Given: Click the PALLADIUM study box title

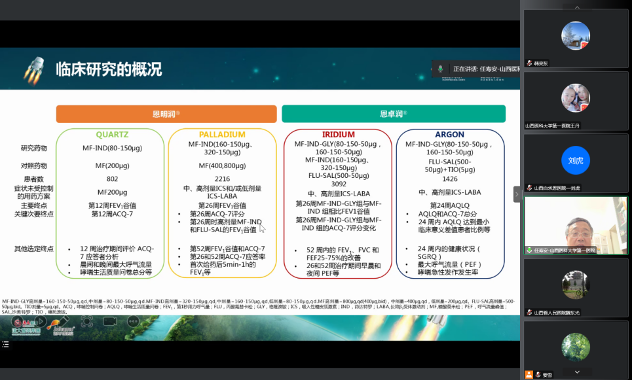Looking at the screenshot, I should coord(222,135).
